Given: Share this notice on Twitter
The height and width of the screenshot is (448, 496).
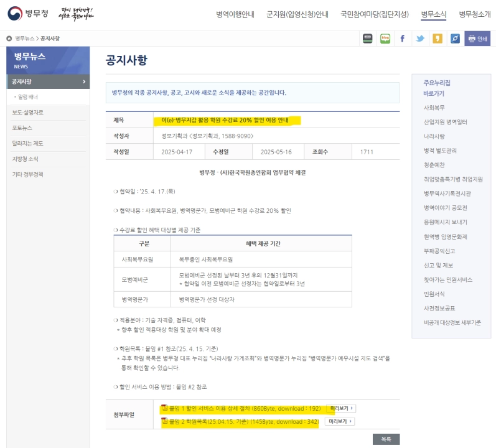Looking at the screenshot, I should [x=420, y=39].
